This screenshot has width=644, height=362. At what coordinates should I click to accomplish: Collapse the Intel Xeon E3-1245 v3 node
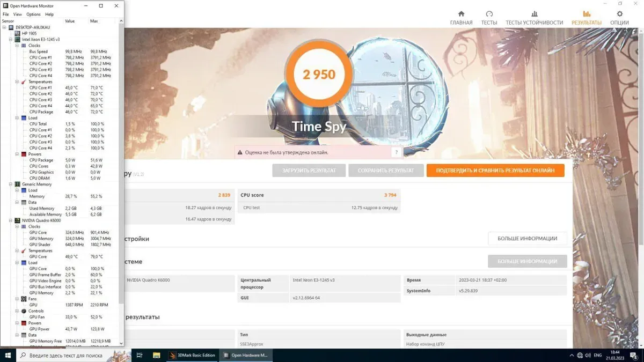[x=11, y=39]
